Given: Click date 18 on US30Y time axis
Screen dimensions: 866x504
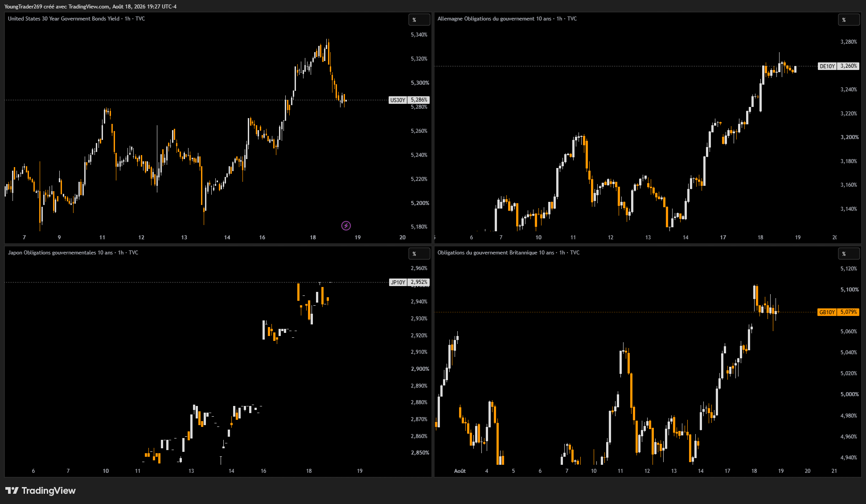Looking at the screenshot, I should pos(313,238).
